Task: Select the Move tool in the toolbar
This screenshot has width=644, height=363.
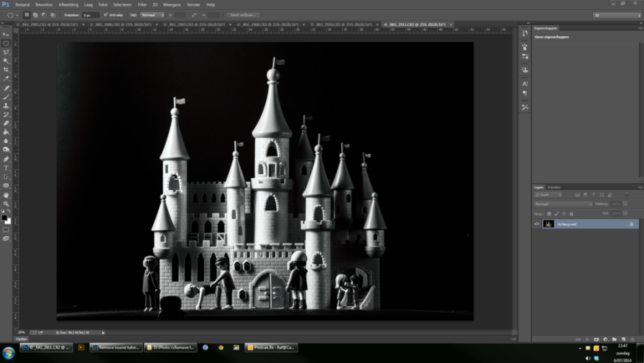Action: (6, 35)
